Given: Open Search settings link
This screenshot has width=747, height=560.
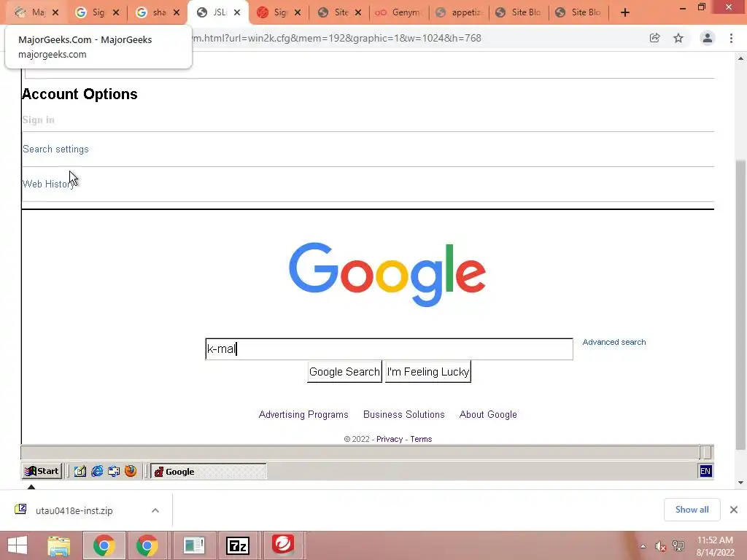Looking at the screenshot, I should (55, 149).
